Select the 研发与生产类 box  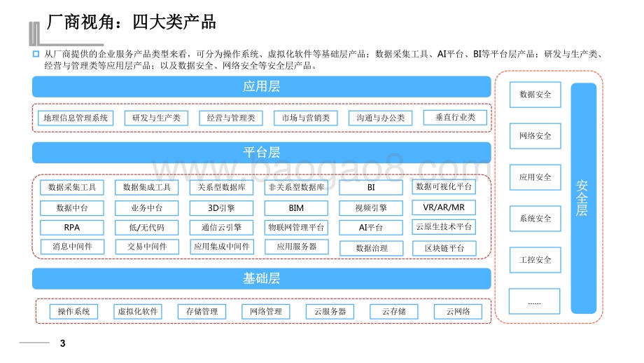coord(156,118)
